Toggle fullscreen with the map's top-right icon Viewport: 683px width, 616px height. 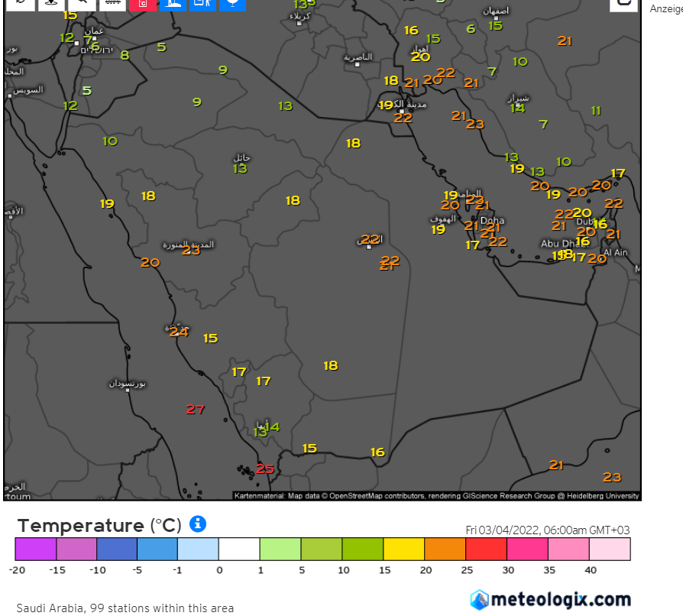(x=623, y=3)
